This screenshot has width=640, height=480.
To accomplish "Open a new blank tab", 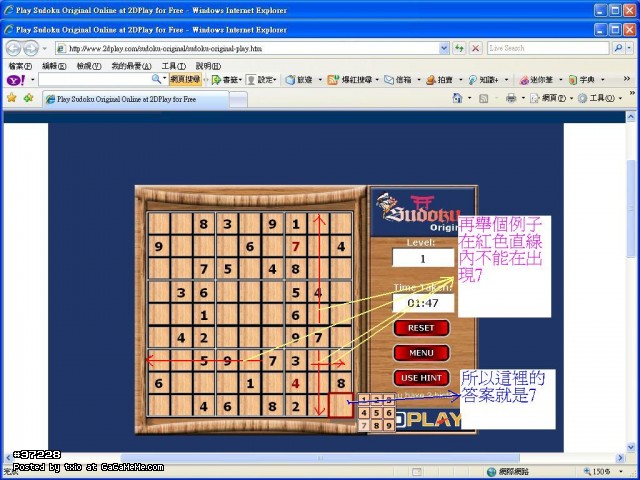I will 238,100.
